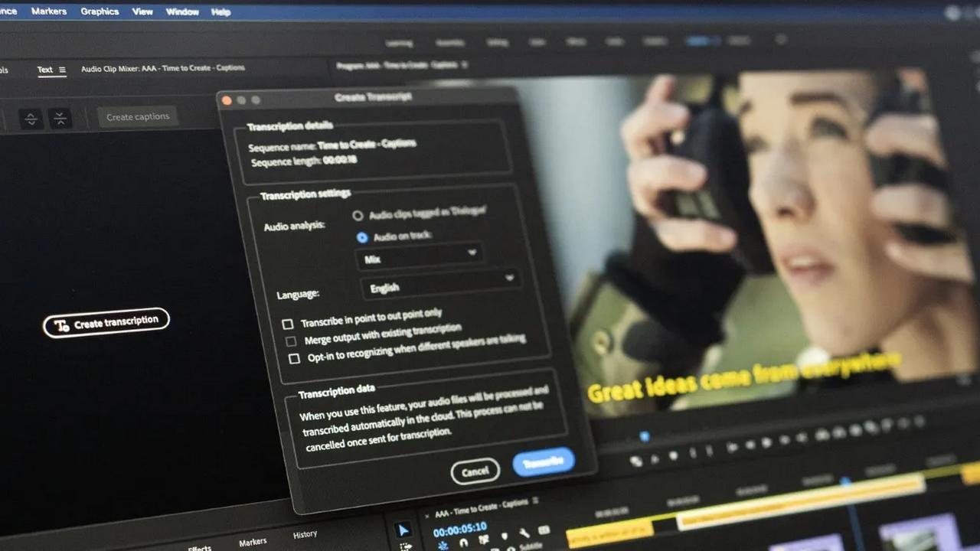Click the Program monitor blue playhead
Viewport: 980px width, 551px height.
click(644, 436)
